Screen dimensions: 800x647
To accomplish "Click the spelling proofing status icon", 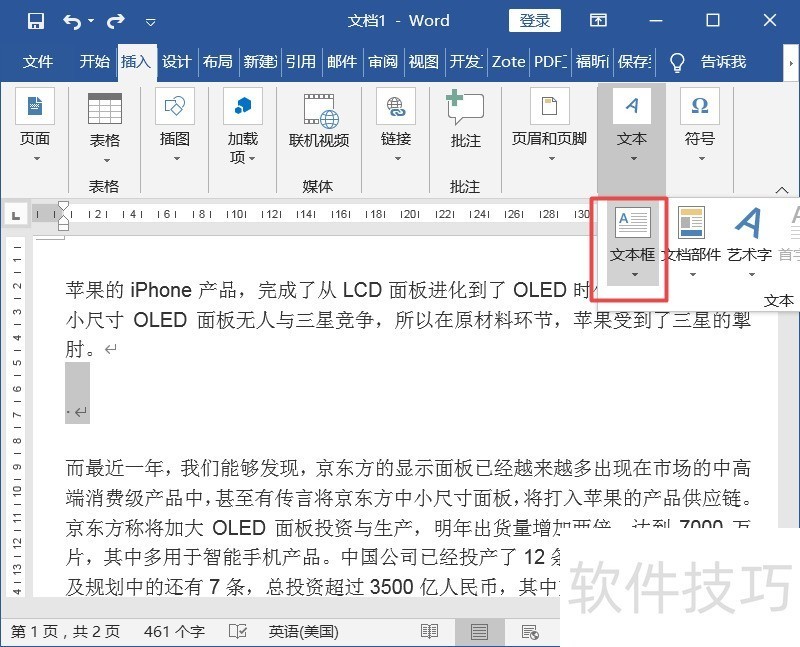I will coord(238,632).
